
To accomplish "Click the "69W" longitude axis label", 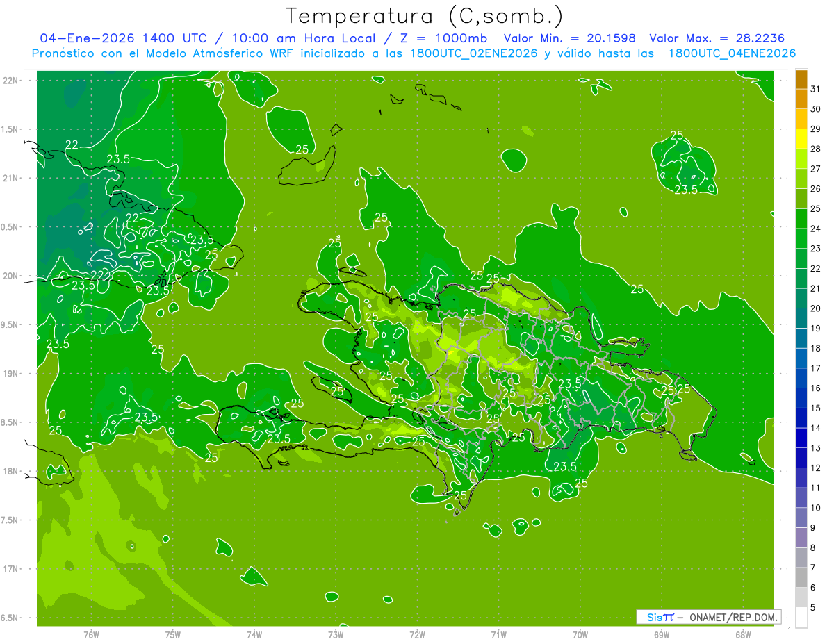I will tap(662, 635).
